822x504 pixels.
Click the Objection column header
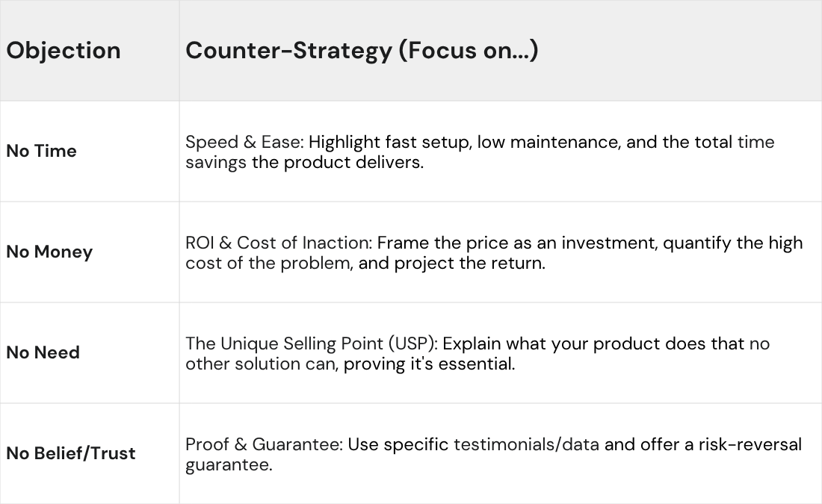pos(64,51)
